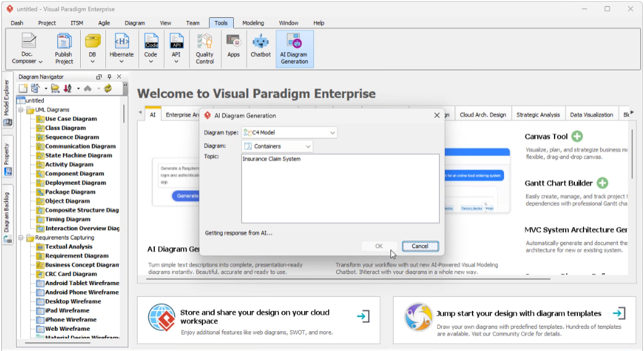Viewport: 644px width, 351px height.
Task: Open the Quality Control tool
Action: [204, 49]
